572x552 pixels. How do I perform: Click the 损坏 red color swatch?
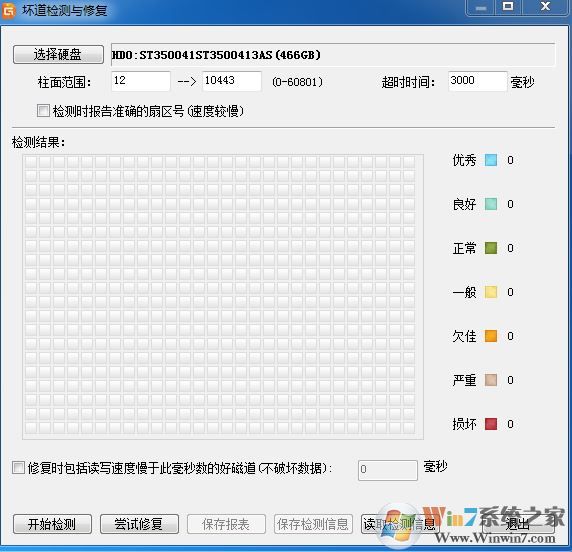click(x=491, y=424)
